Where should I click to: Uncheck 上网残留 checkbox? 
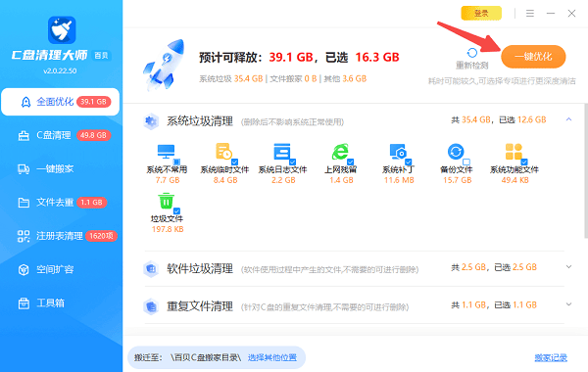[351, 163]
